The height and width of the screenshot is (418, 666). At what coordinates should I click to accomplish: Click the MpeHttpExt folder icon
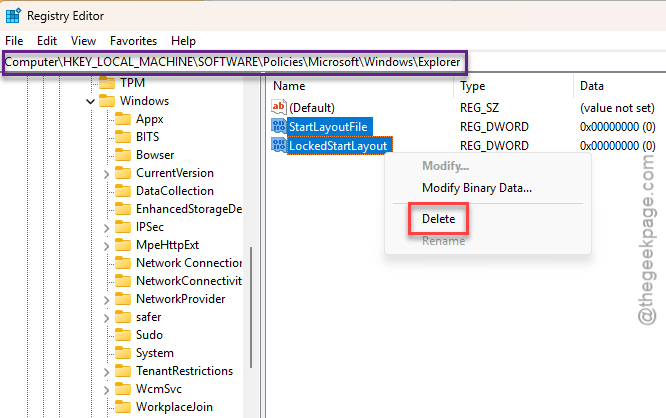pos(123,245)
